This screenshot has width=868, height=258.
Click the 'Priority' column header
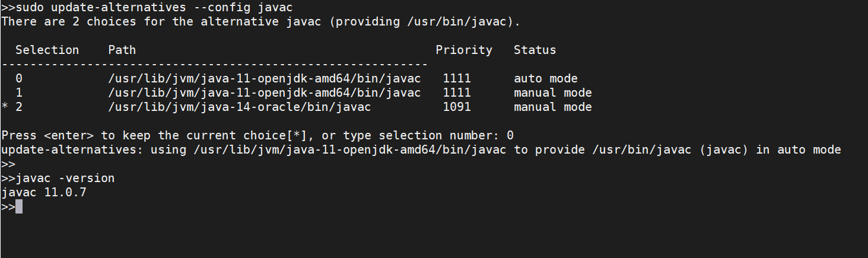click(464, 50)
